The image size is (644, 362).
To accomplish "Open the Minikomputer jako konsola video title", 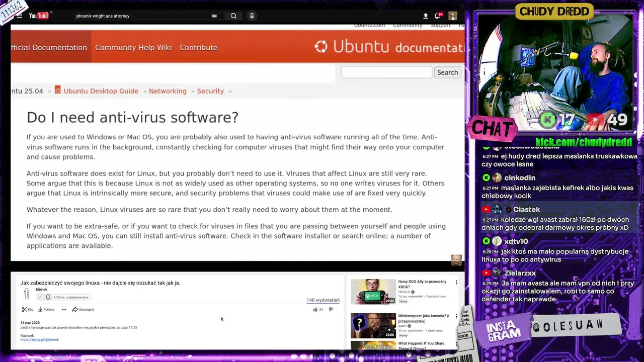I will point(424,318).
